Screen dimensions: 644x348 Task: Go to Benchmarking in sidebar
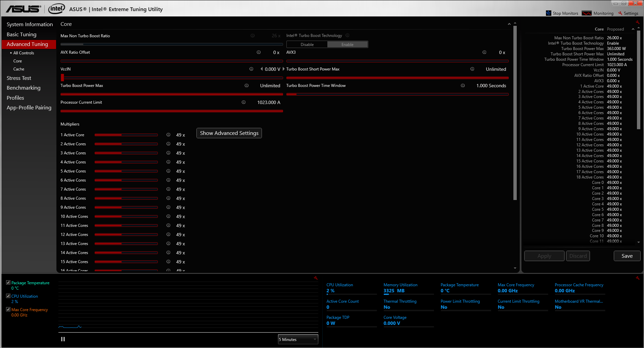coord(24,88)
